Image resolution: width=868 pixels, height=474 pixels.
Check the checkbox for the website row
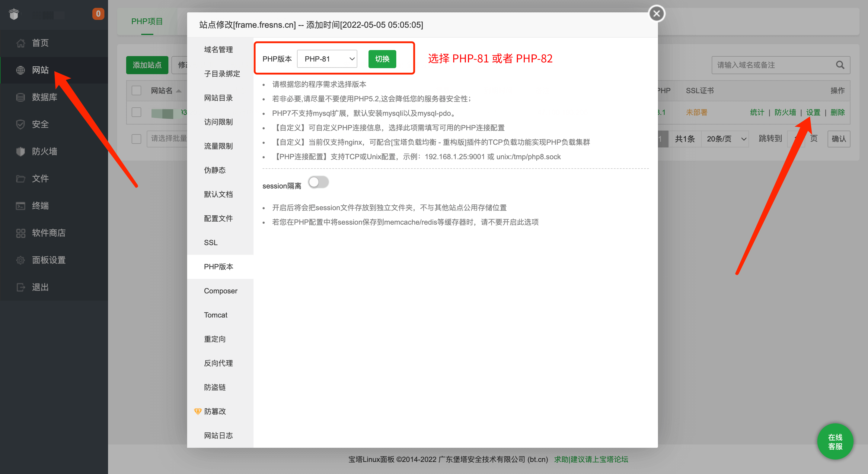136,112
